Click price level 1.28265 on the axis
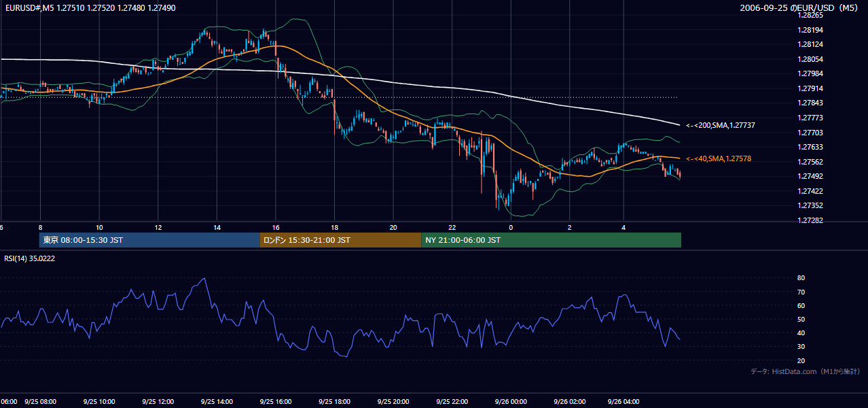Viewport: 868px width, 408px height. coord(810,15)
